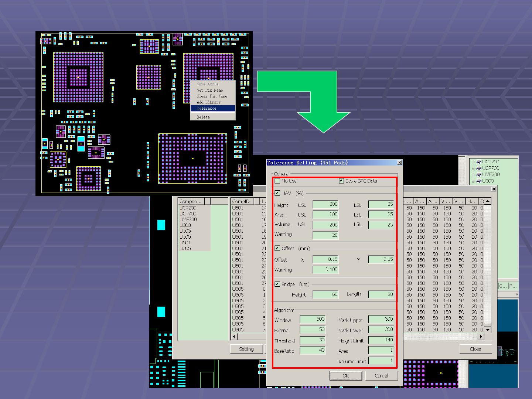The image size is (532, 399).
Task: Click the Compon... column header
Action: coord(191,201)
